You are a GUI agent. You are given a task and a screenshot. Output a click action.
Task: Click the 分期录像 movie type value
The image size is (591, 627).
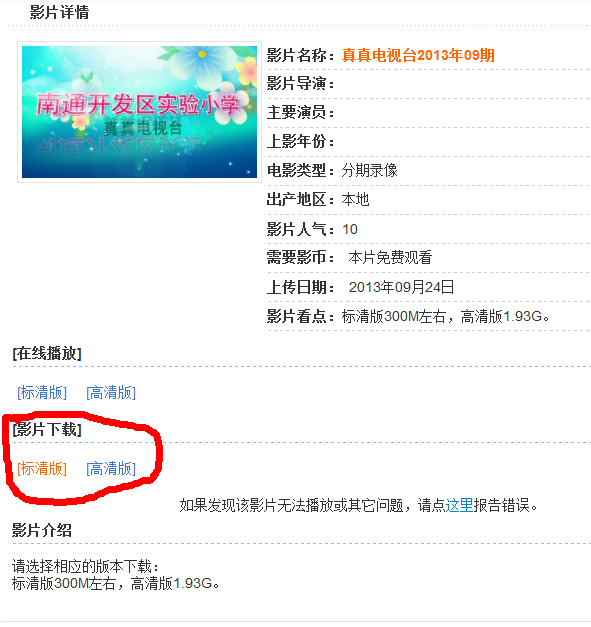click(369, 170)
